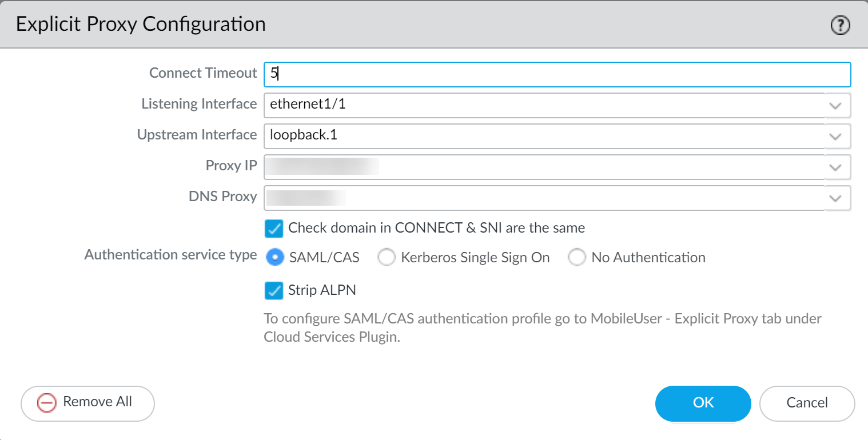
Task: Expand the Upstream Interface dropdown arrow
Action: (835, 137)
